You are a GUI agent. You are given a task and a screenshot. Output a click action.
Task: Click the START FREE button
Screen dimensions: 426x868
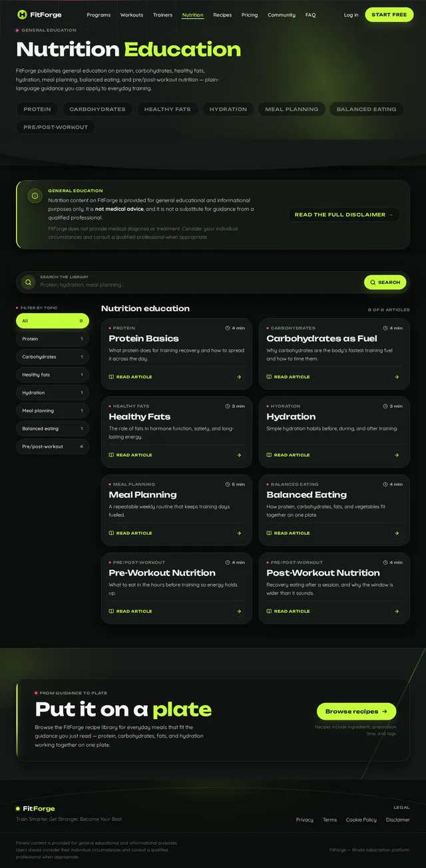389,15
